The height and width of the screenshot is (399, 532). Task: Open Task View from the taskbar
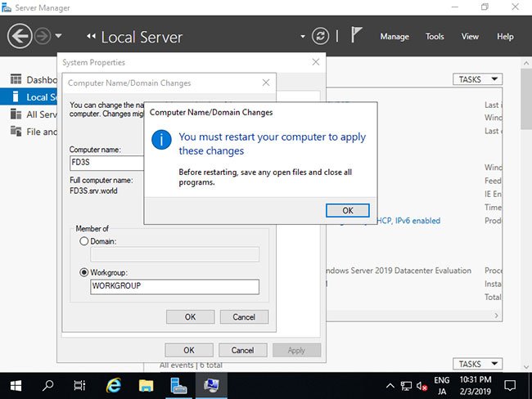click(x=79, y=385)
